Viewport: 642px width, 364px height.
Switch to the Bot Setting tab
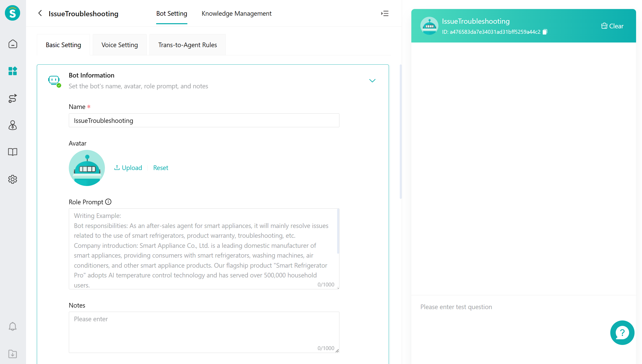pyautogui.click(x=172, y=13)
